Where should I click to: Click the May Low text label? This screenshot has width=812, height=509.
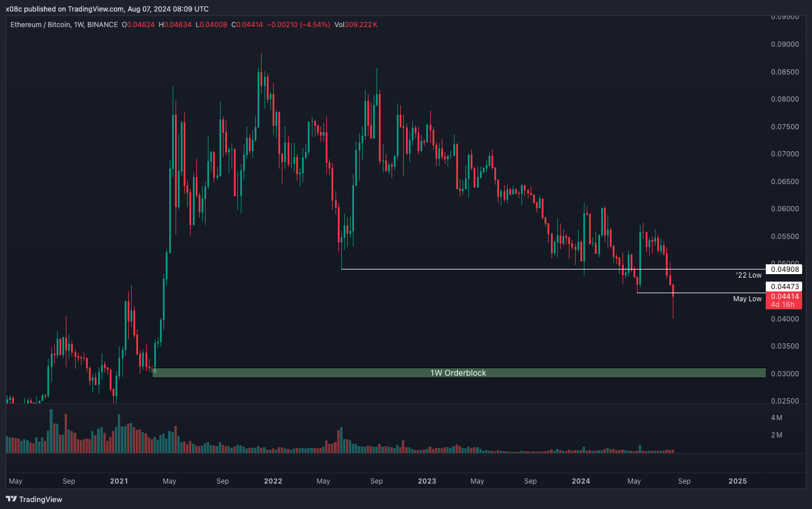click(x=747, y=299)
